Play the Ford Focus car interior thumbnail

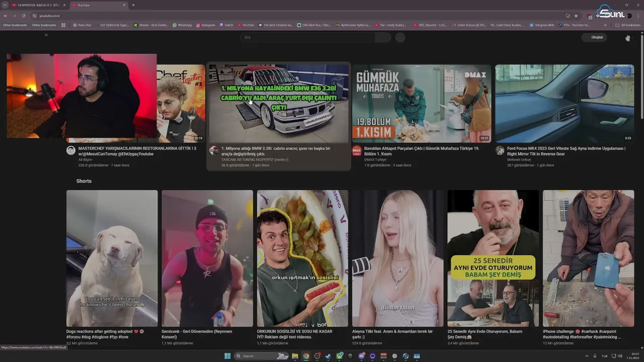pos(565,104)
